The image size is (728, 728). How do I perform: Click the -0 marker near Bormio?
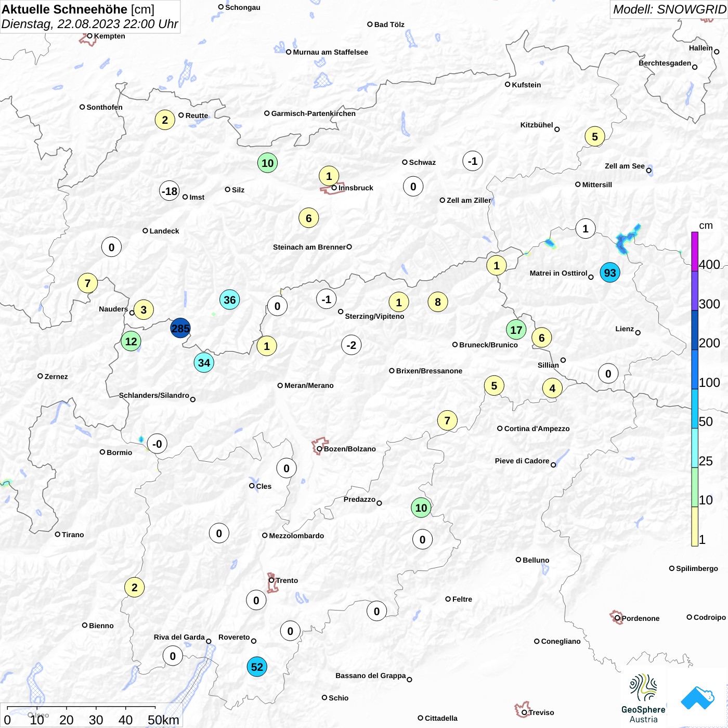pos(157,444)
